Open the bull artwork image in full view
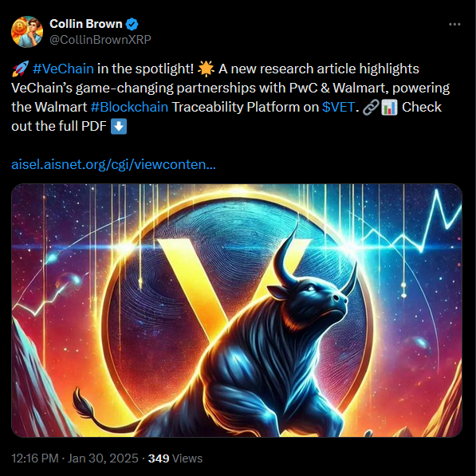476x476 pixels. tap(237, 310)
